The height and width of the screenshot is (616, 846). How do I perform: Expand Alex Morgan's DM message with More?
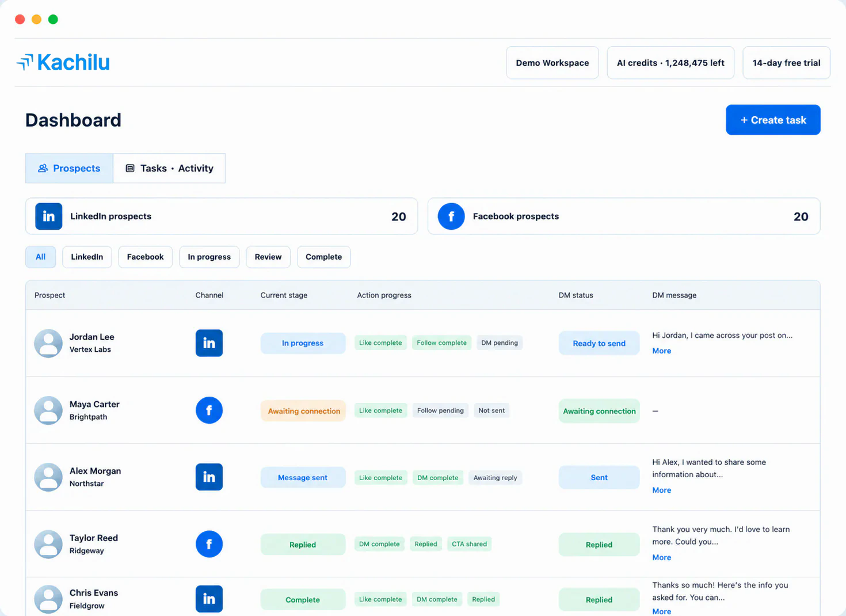point(661,490)
